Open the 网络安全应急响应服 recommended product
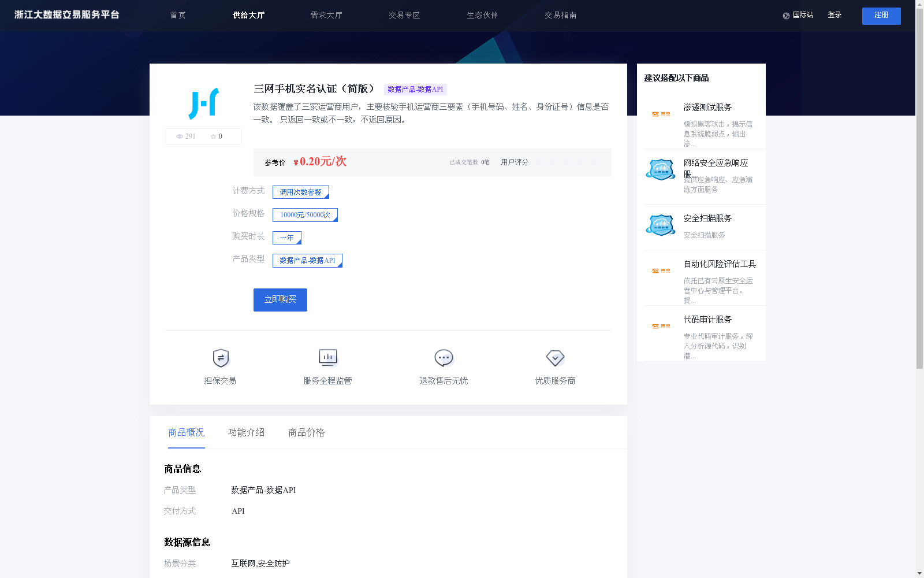This screenshot has height=578, width=924. (x=716, y=168)
